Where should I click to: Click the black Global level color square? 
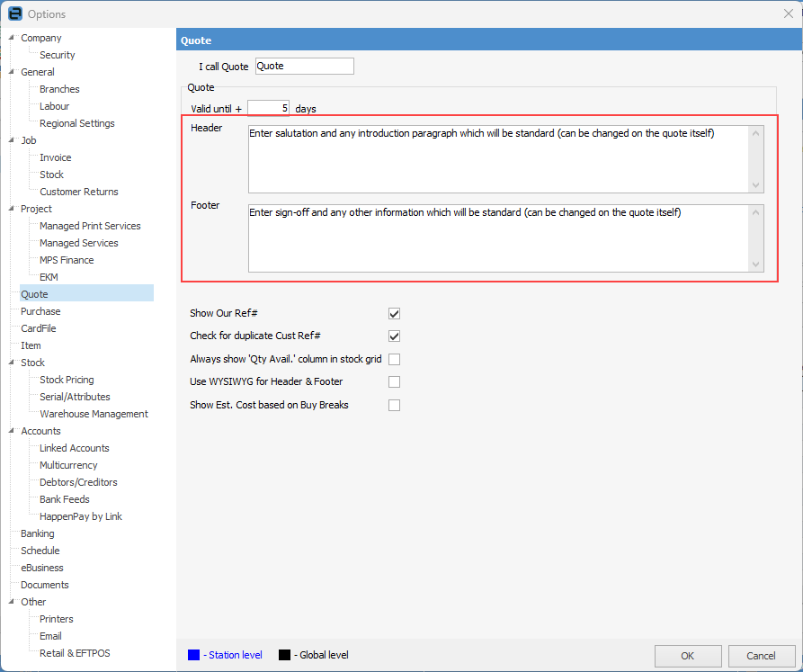coord(284,655)
